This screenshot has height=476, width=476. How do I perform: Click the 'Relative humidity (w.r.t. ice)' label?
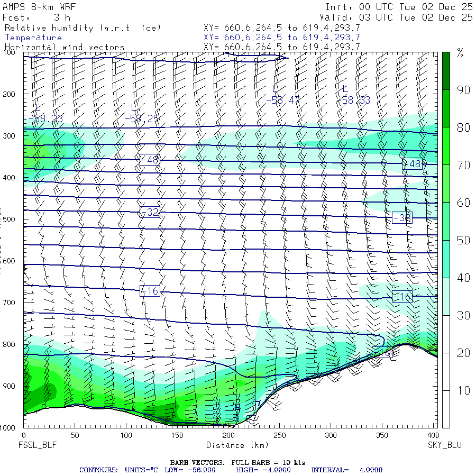coord(83,28)
